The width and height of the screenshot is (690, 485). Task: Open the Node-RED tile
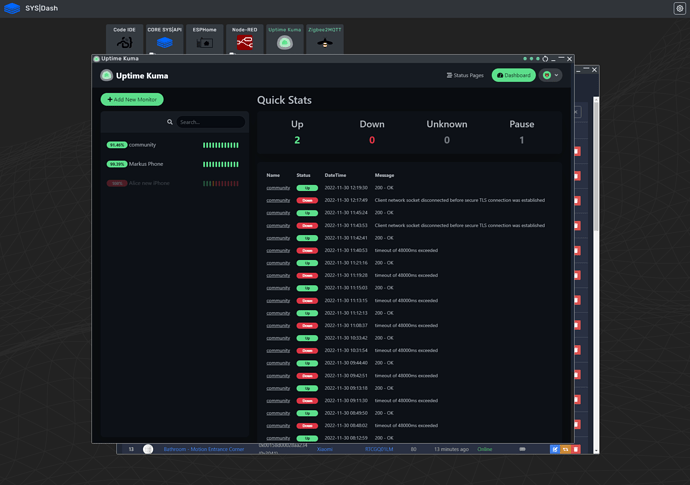245,39
